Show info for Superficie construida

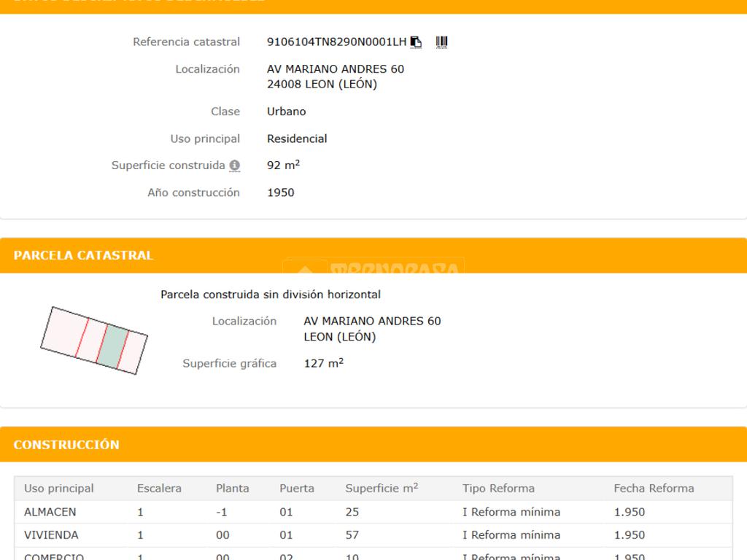coord(234,166)
